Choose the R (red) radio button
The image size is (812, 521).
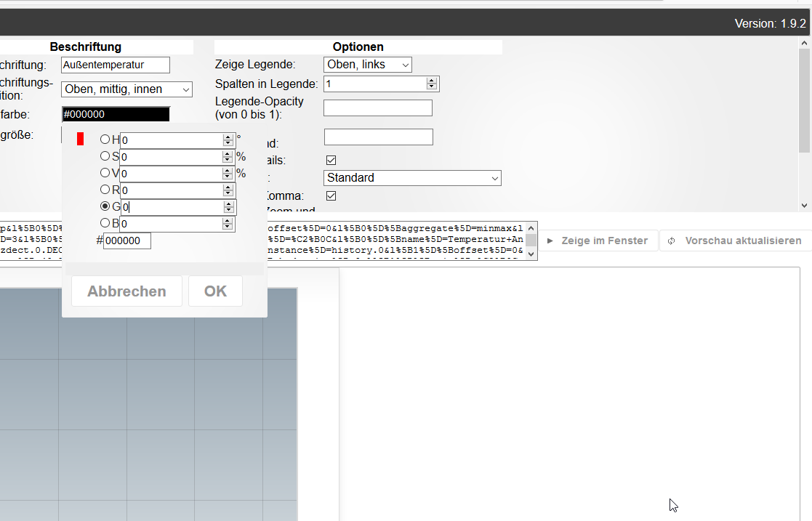[105, 190]
